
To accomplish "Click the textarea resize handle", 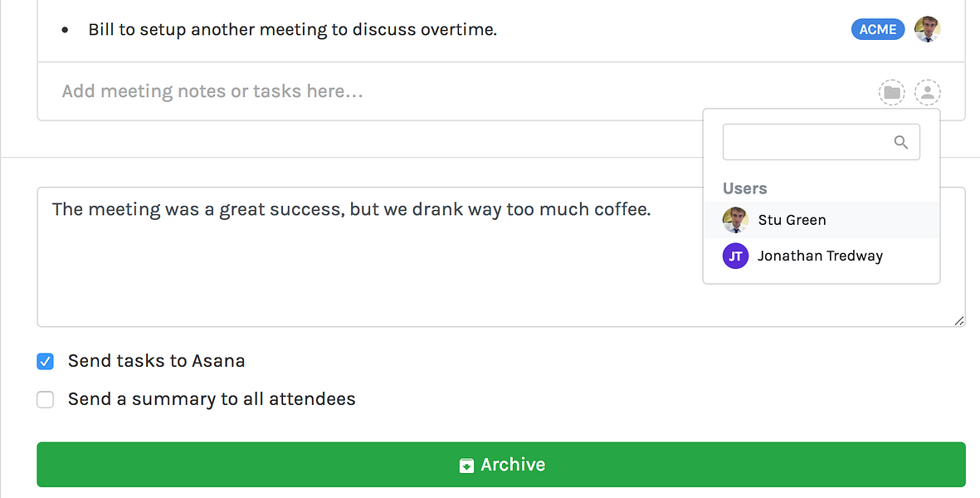I will tap(959, 320).
